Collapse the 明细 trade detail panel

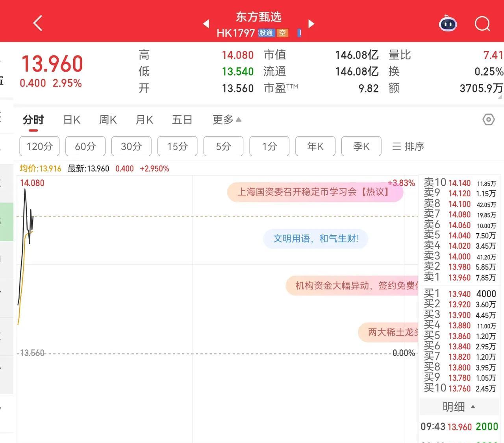459,407
